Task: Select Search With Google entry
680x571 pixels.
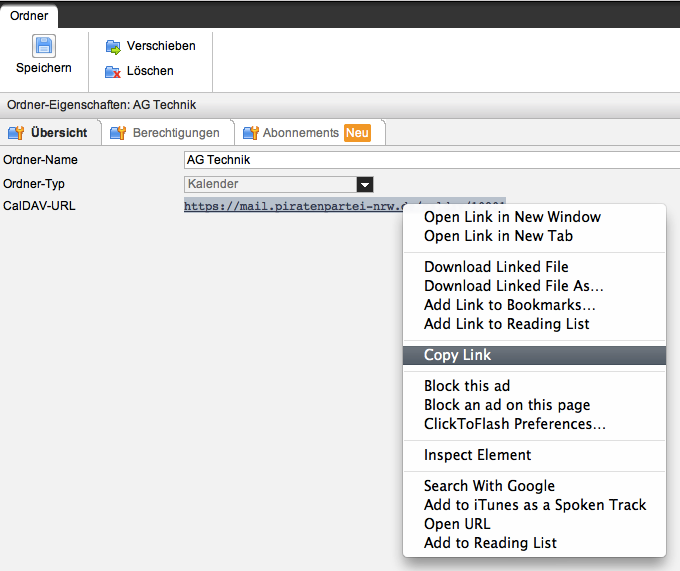Action: (489, 486)
